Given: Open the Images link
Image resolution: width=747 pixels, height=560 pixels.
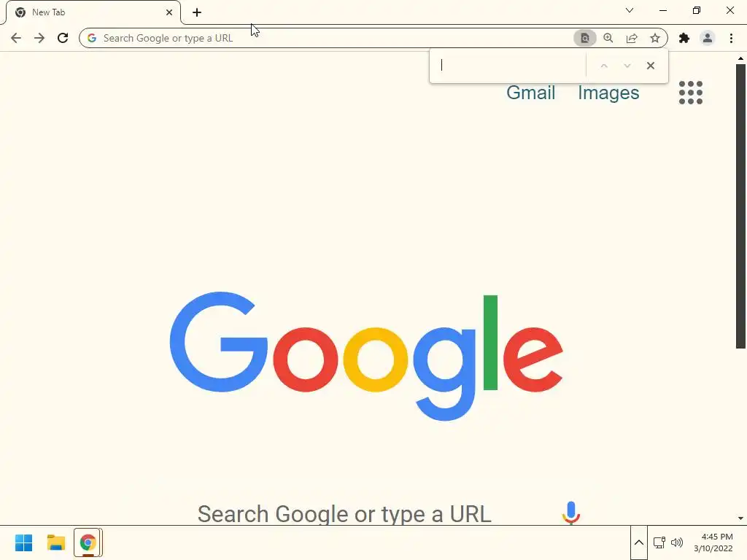Looking at the screenshot, I should point(608,93).
